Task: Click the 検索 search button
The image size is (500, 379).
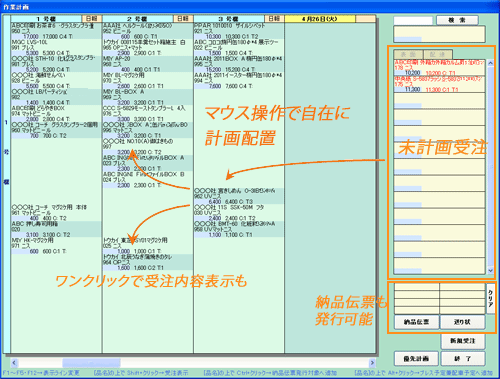Action: [x=457, y=20]
